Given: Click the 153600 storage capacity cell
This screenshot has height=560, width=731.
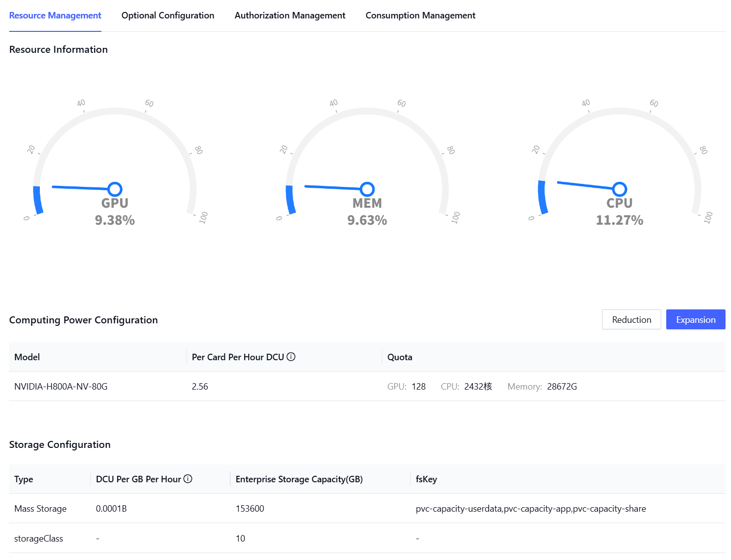Looking at the screenshot, I should (x=250, y=509).
